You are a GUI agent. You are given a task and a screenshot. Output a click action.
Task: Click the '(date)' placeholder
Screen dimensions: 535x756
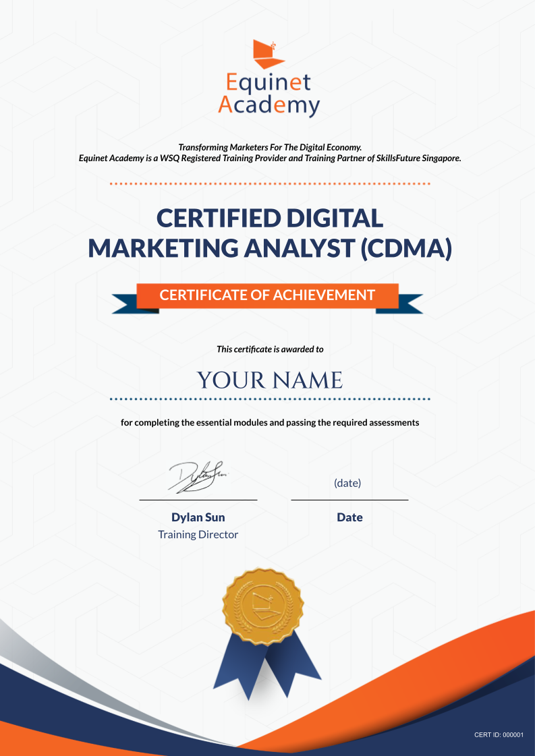(347, 483)
